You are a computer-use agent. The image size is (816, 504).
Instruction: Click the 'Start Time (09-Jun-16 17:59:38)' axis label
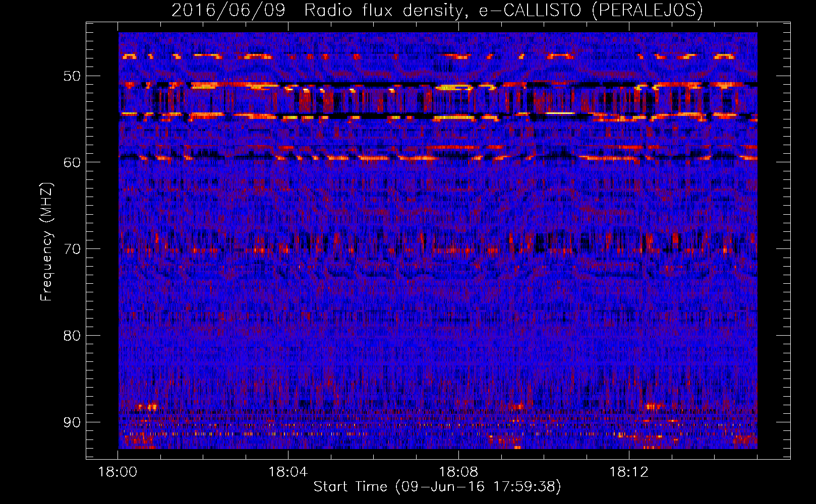[x=437, y=487]
